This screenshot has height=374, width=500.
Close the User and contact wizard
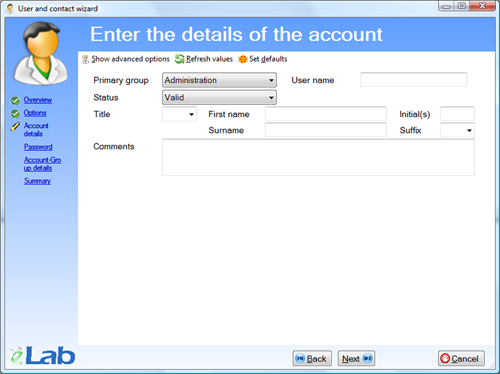pyautogui.click(x=482, y=6)
